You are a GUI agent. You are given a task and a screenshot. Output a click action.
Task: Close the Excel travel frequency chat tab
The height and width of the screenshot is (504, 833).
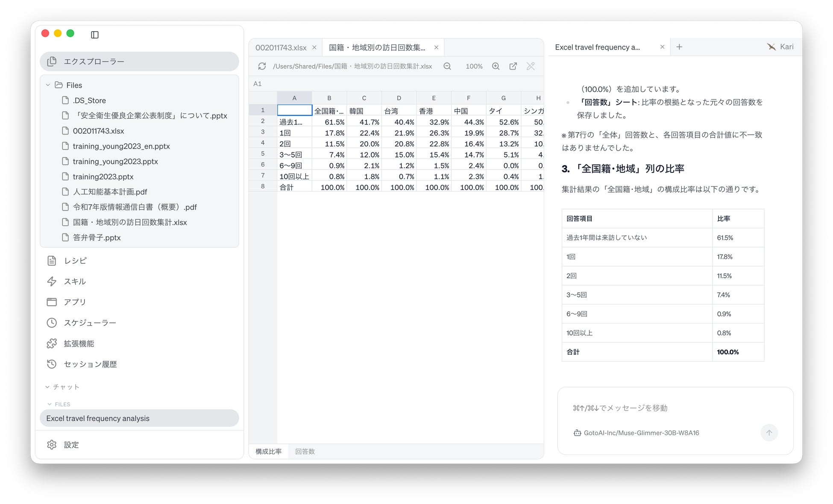coord(662,47)
